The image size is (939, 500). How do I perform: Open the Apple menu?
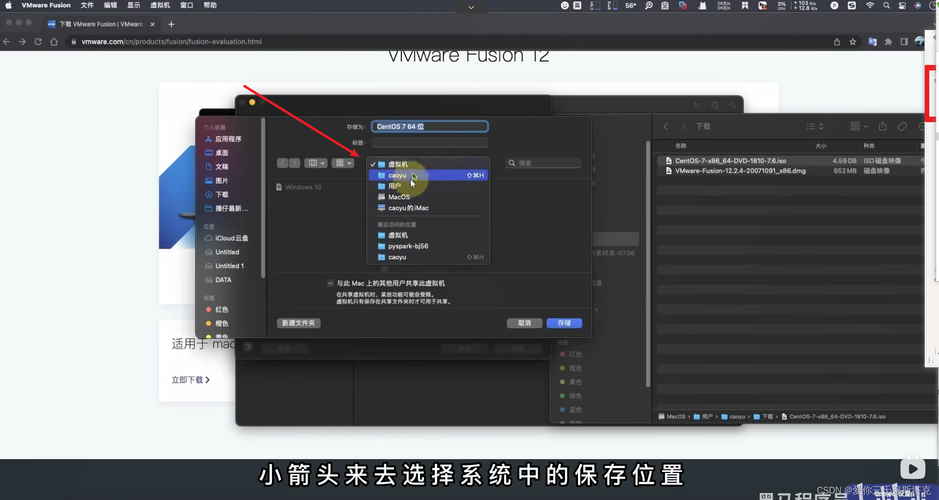click(8, 5)
